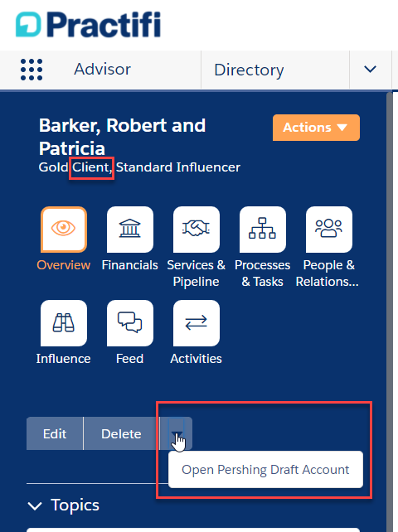Open Processes & Tasks hierarchy icon
The height and width of the screenshot is (532, 398).
pyautogui.click(x=263, y=230)
